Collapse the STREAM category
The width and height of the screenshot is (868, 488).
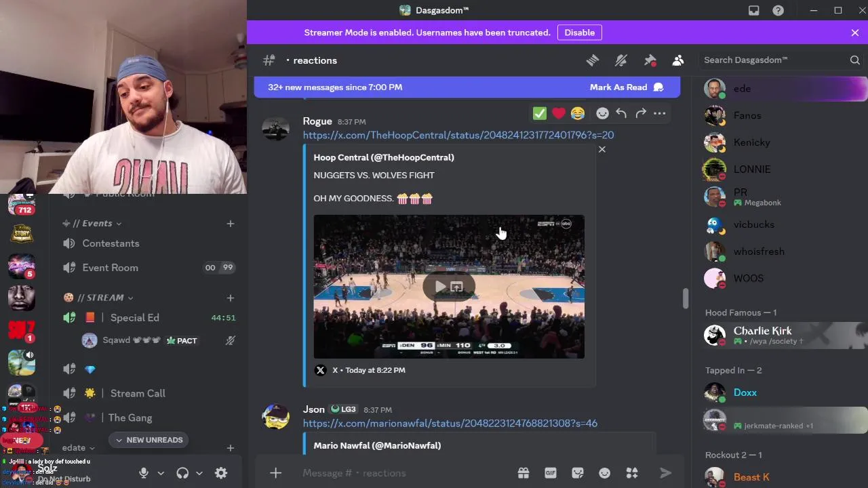(98, 298)
